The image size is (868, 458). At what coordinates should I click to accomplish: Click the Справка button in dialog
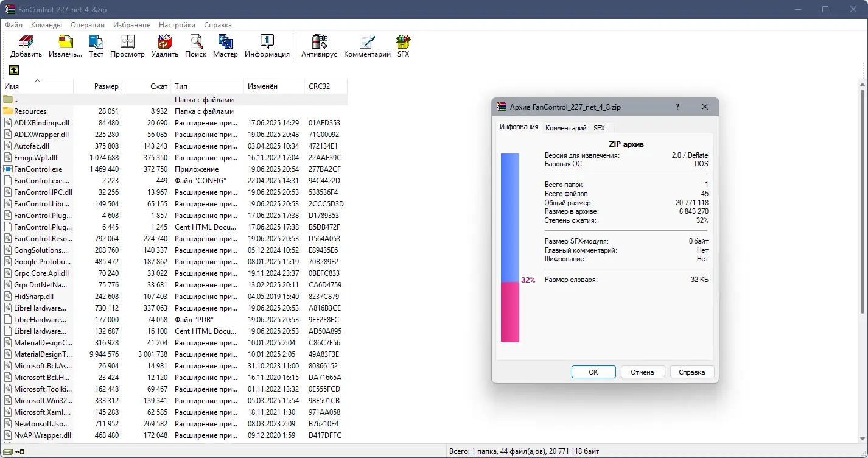coord(692,372)
